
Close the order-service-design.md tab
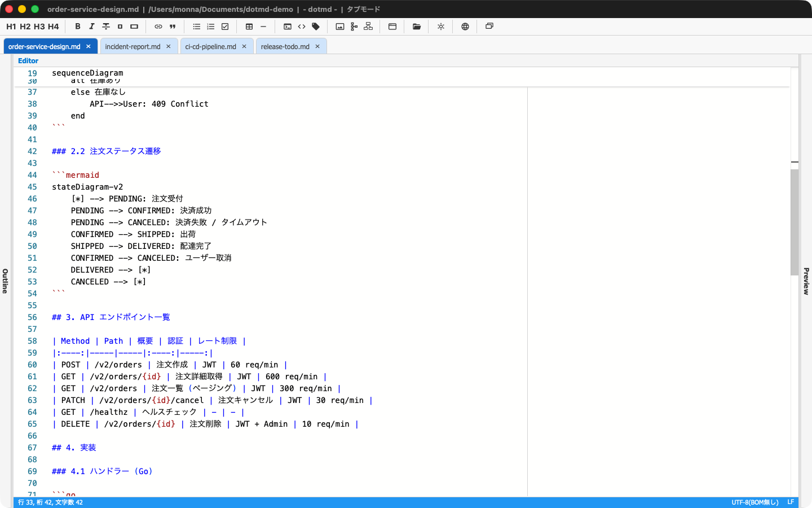89,47
